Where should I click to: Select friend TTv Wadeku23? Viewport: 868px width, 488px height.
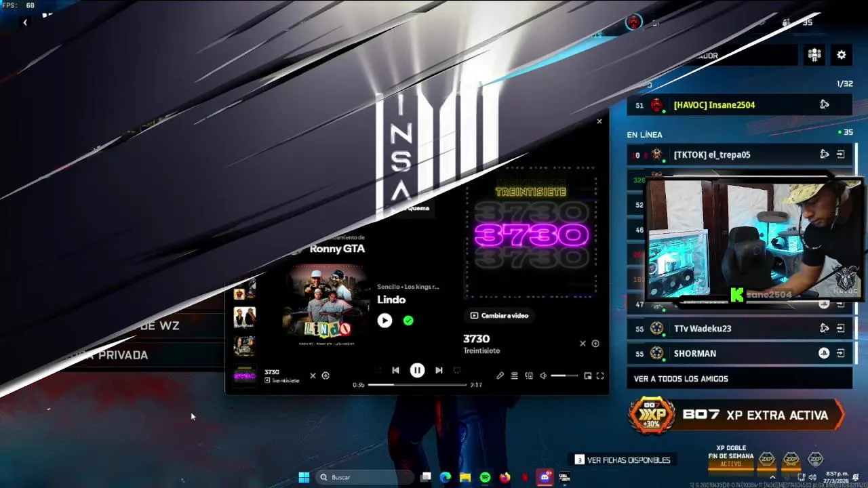tap(739, 328)
